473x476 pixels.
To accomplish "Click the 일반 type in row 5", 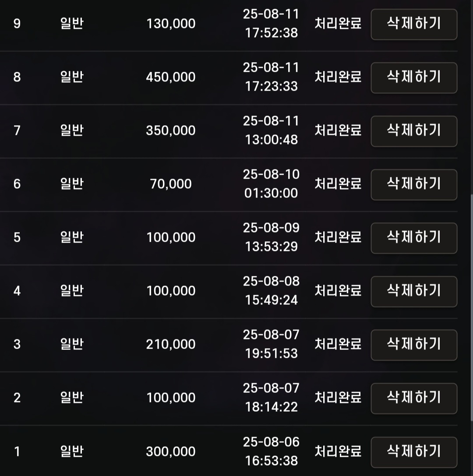I will pyautogui.click(x=72, y=237).
